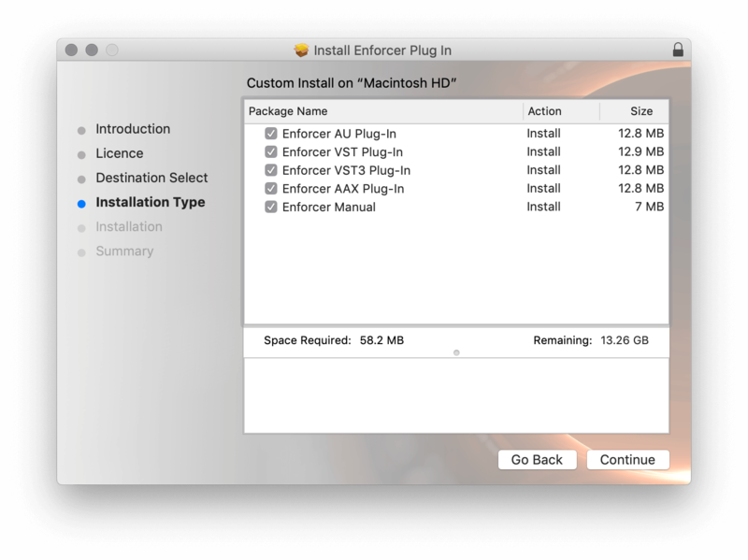Image resolution: width=748 pixels, height=560 pixels.
Task: Open the Destination Select step
Action: pos(151,178)
